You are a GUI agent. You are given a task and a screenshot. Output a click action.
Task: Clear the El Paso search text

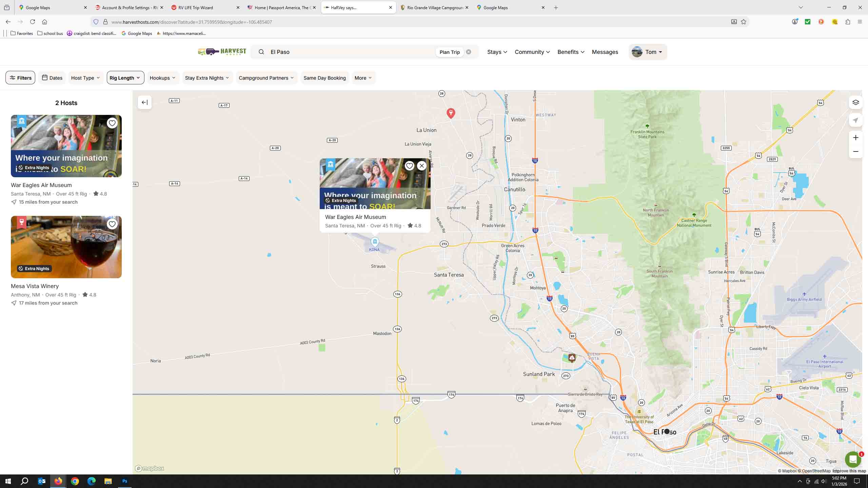coord(469,52)
